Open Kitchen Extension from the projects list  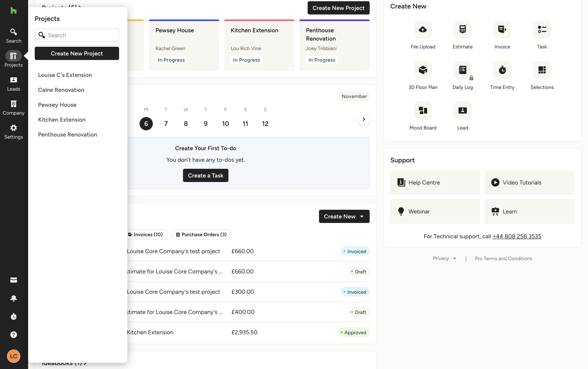(x=62, y=120)
